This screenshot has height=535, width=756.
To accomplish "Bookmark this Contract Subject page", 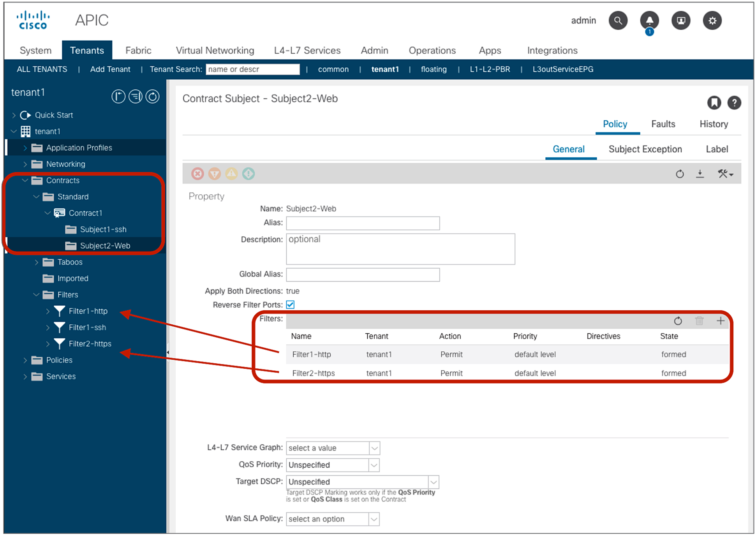I will (714, 102).
